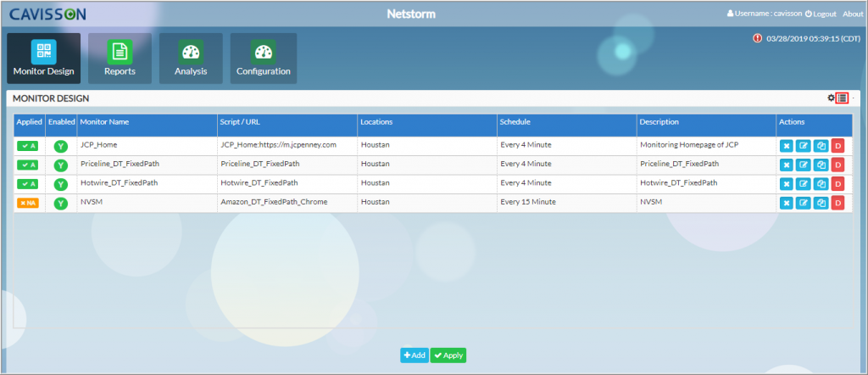Open the Monitor Design module
This screenshot has width=868, height=375.
(x=44, y=59)
